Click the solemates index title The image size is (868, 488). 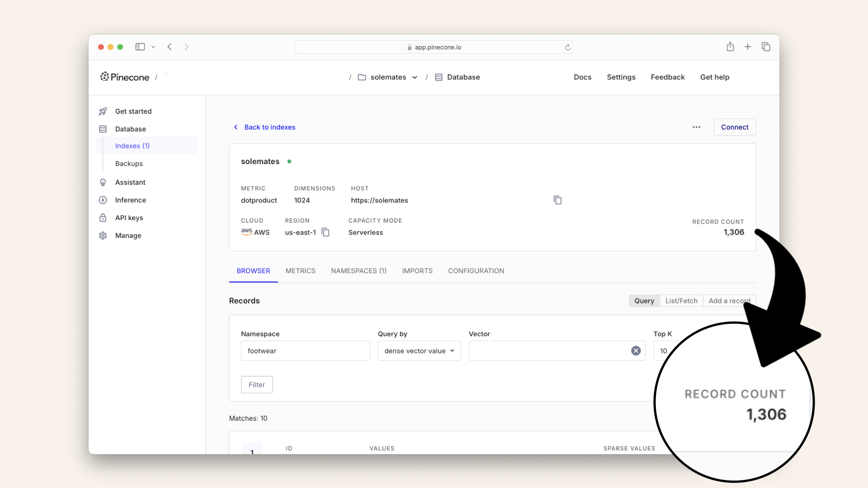(260, 162)
